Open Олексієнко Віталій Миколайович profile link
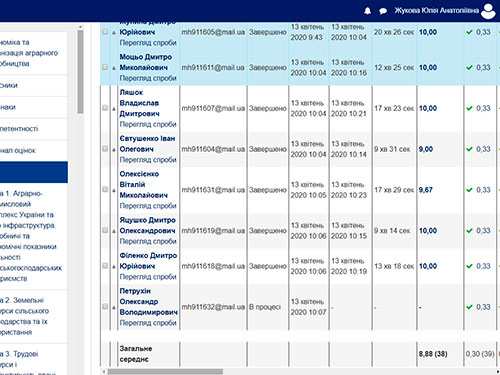Image resolution: width=500 pixels, height=375 pixels. [144, 185]
